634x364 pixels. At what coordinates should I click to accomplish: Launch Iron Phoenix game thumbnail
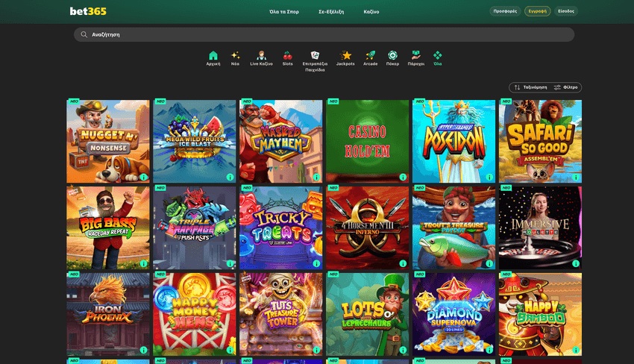coord(108,315)
